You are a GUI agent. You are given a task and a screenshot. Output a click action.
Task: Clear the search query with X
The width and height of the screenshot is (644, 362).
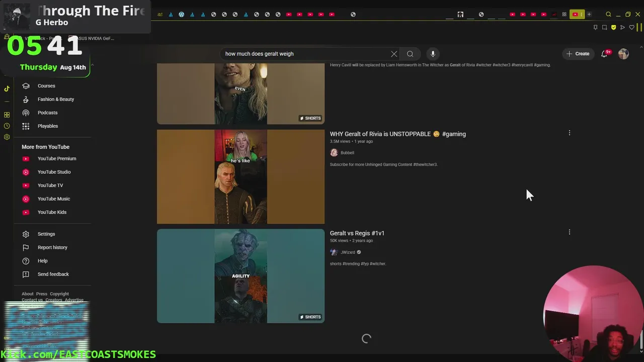pyautogui.click(x=394, y=54)
